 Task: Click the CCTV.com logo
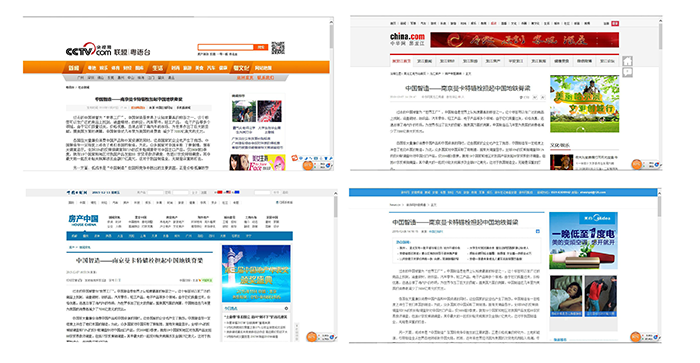pyautogui.click(x=88, y=50)
